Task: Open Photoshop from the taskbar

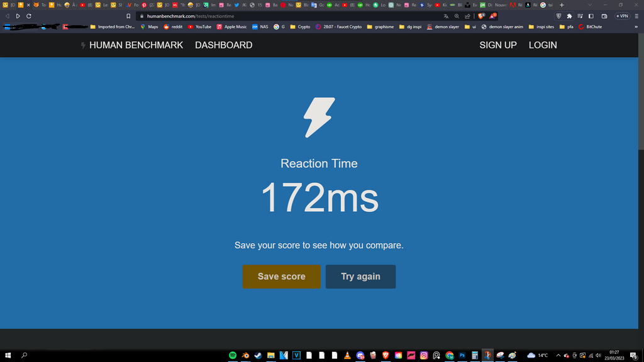Action: point(462,356)
